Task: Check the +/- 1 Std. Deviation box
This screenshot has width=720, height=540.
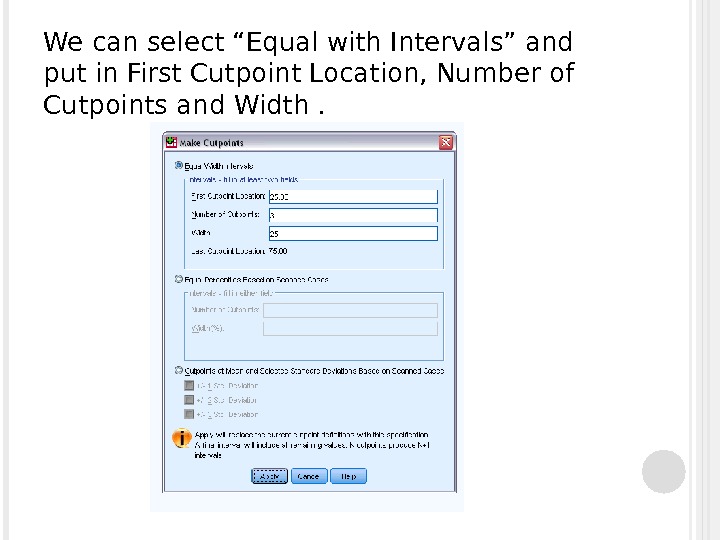Action: point(188,384)
